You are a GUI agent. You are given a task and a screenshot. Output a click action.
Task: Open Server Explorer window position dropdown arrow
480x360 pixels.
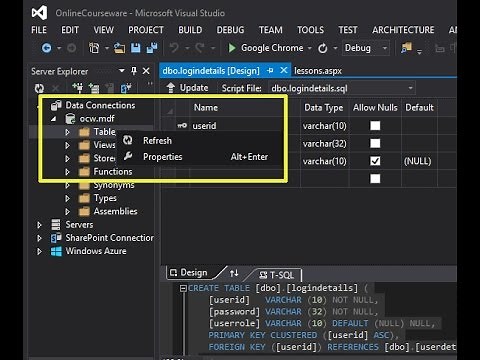pyautogui.click(x=122, y=71)
